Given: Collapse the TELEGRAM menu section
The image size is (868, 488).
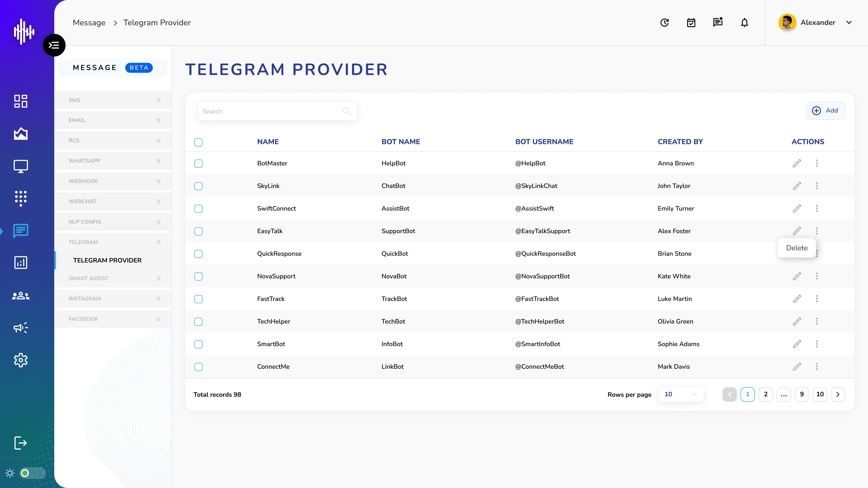Looking at the screenshot, I should tap(113, 242).
